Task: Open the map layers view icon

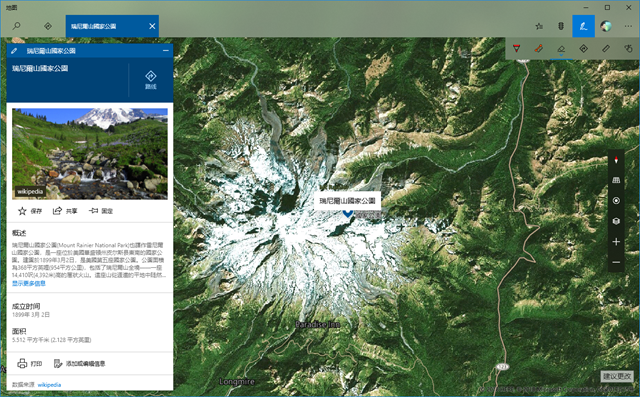Action: click(x=616, y=221)
